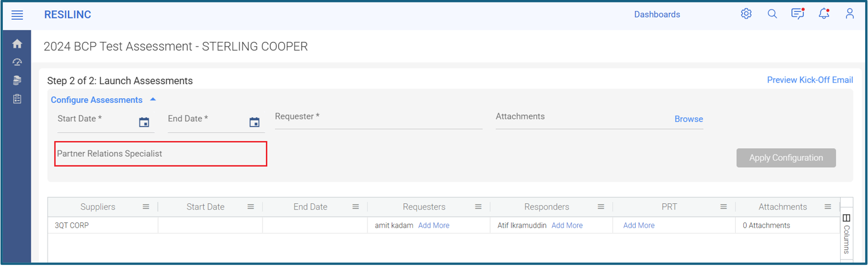This screenshot has width=868, height=266.
Task: Click the RESILINC logo
Action: pyautogui.click(x=68, y=15)
